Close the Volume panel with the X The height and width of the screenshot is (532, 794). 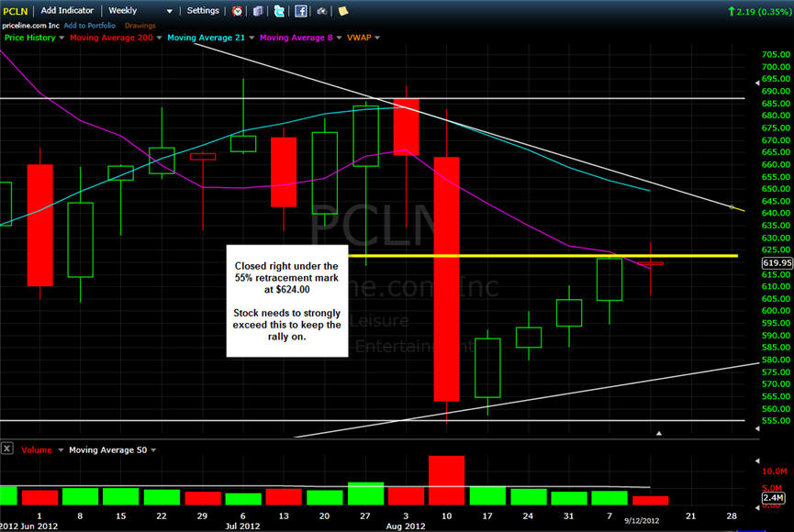(7, 449)
